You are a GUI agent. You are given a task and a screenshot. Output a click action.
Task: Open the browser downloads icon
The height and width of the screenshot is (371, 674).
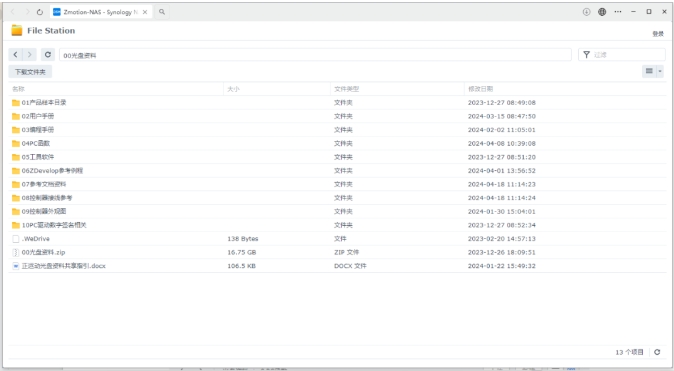pos(586,12)
